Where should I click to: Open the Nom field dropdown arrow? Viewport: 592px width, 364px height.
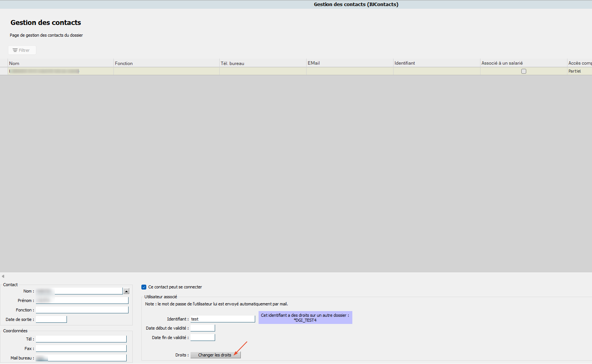click(x=126, y=291)
